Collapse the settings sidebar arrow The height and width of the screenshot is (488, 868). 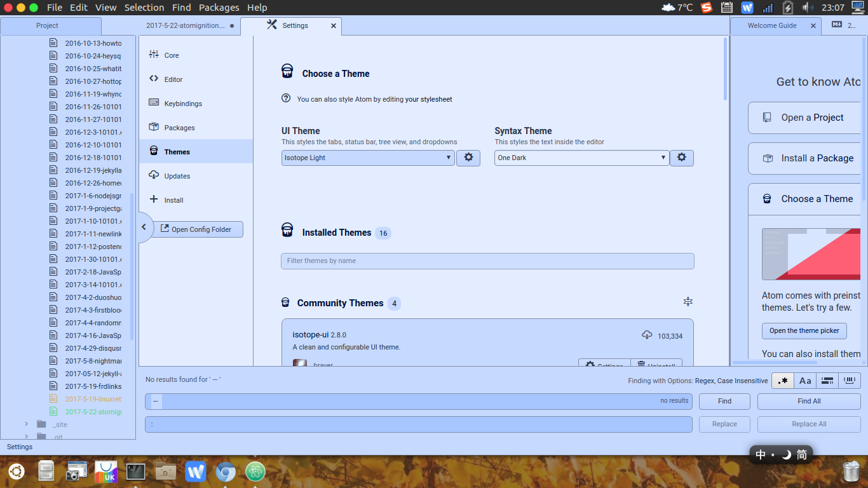tap(144, 227)
